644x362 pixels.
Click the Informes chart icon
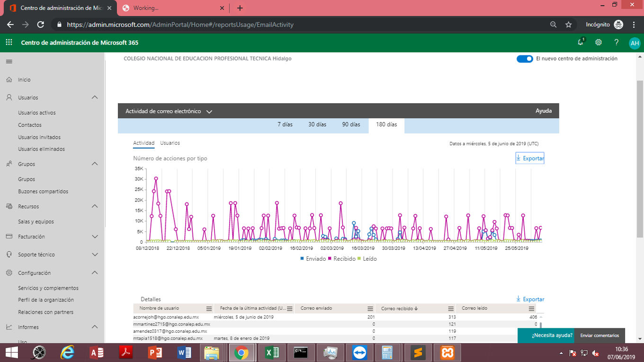pos(9,327)
